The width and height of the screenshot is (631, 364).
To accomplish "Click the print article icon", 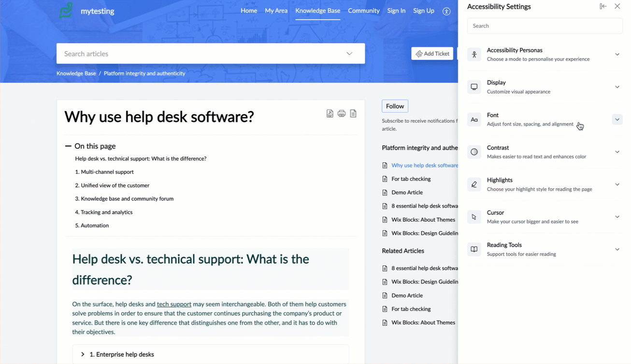I will [342, 113].
